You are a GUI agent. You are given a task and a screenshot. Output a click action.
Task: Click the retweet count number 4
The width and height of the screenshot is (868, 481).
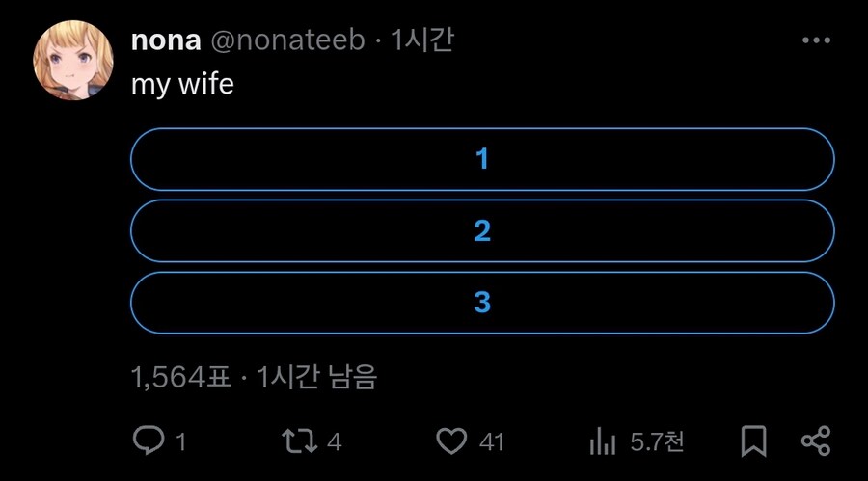coord(335,442)
